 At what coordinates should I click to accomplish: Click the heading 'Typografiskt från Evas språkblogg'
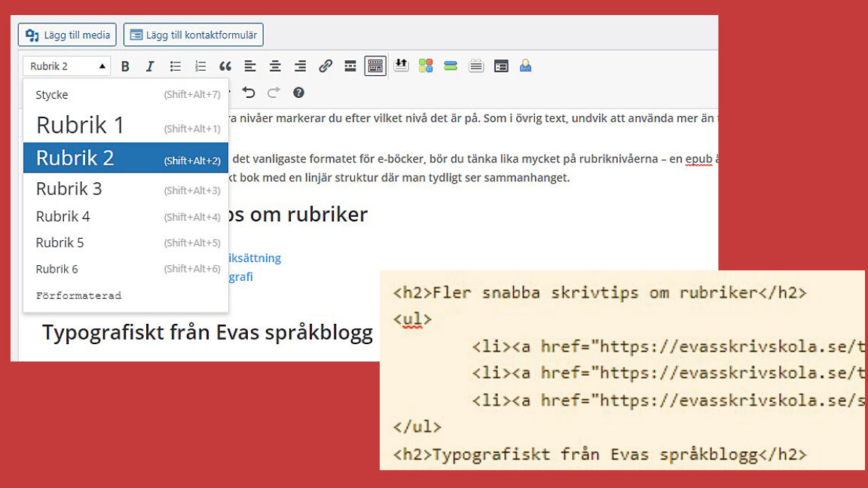[x=208, y=333]
